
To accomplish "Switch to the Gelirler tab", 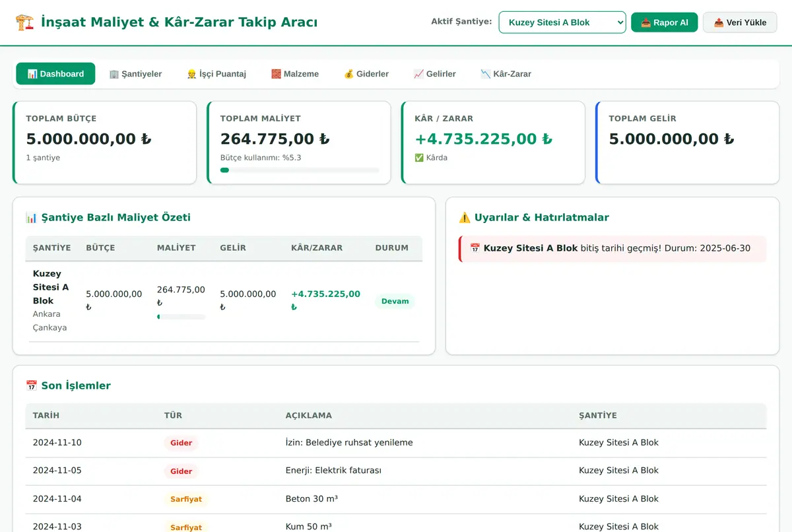I will click(x=435, y=74).
